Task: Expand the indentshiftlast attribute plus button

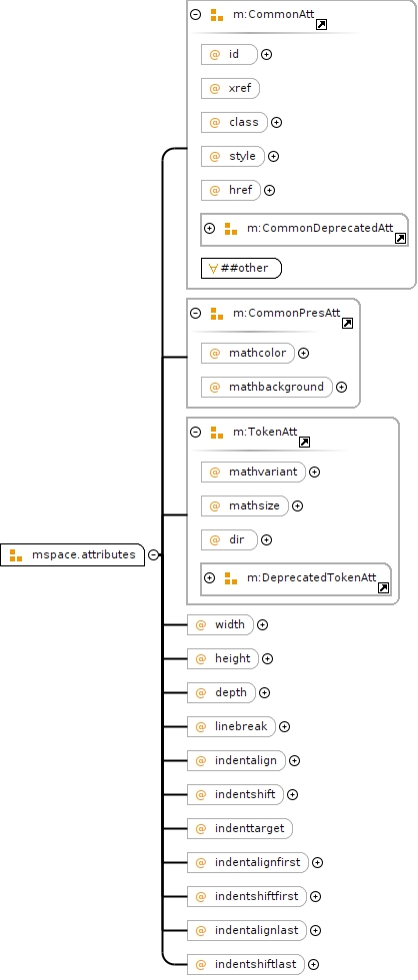Action: 314,964
